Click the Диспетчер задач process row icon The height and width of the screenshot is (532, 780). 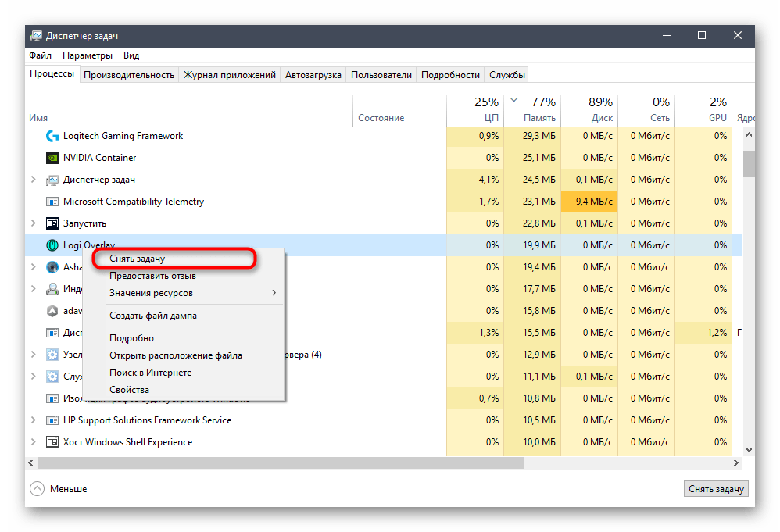[52, 180]
